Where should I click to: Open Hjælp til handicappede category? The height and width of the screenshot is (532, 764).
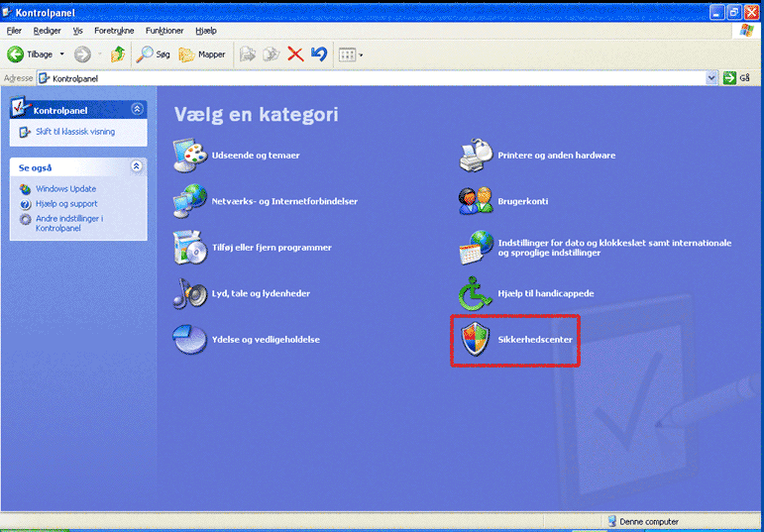(546, 294)
